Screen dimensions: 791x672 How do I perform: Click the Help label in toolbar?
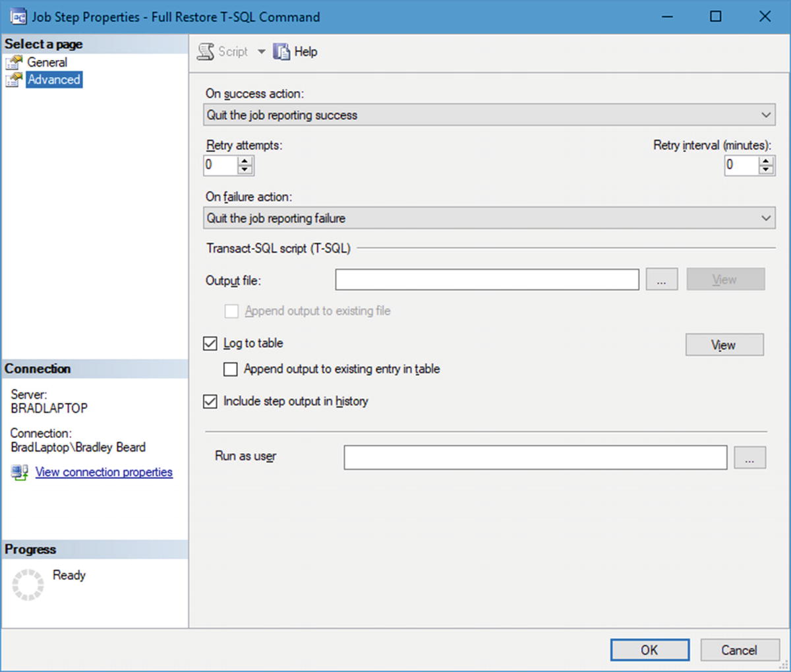(306, 51)
